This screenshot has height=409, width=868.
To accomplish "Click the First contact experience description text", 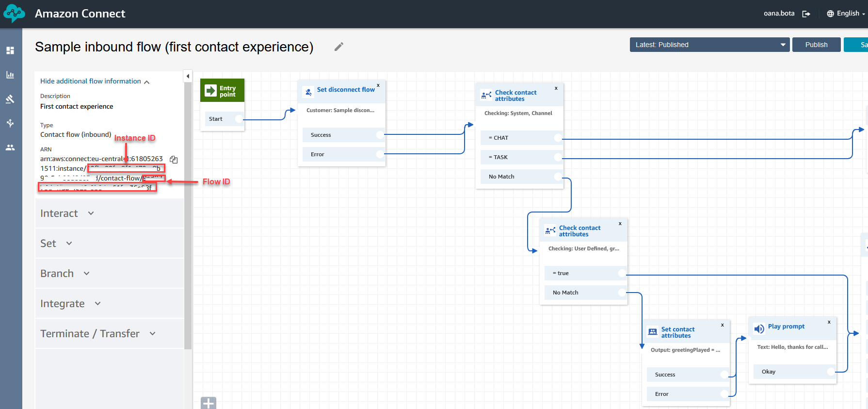I will (77, 107).
